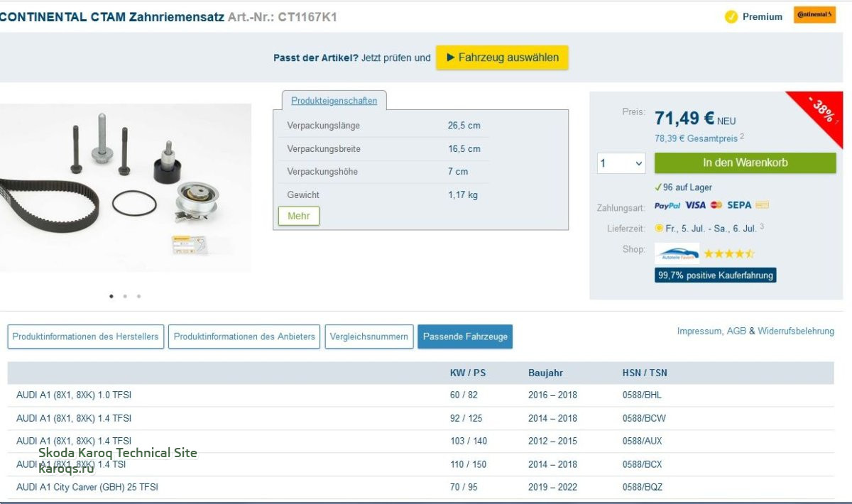Viewport: 852px width, 504px height.
Task: Click Baujahr value 2019 – 2022
Action: click(552, 487)
